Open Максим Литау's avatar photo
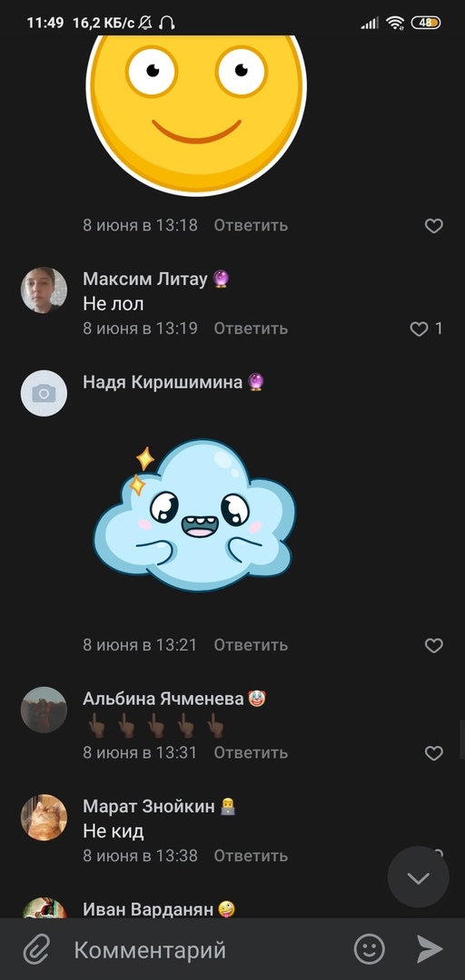The image size is (465, 980). coord(44,290)
